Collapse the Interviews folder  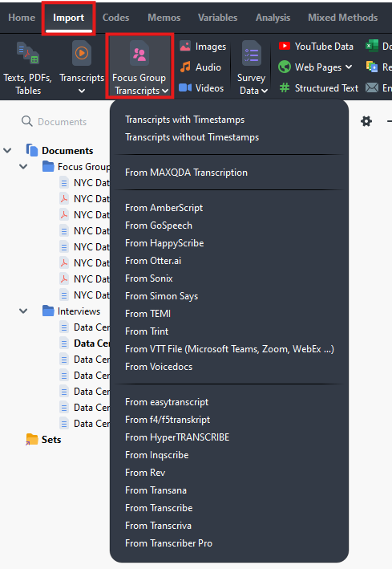(23, 311)
